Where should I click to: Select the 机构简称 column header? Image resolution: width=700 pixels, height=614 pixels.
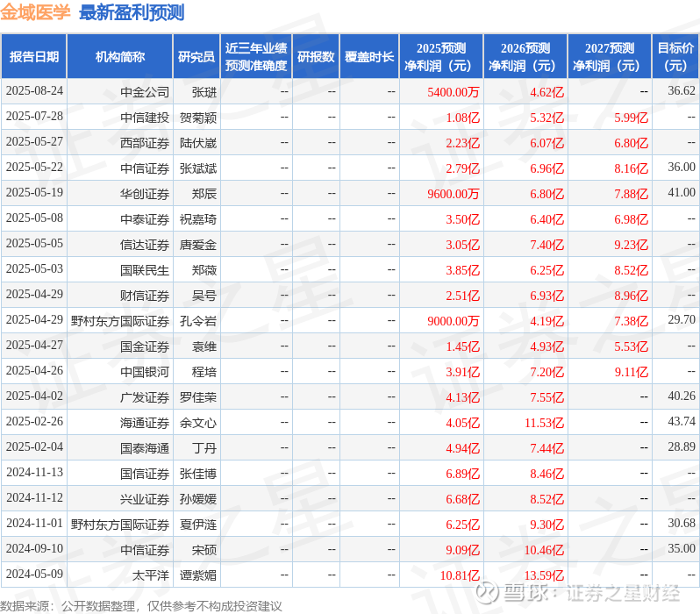[119, 57]
